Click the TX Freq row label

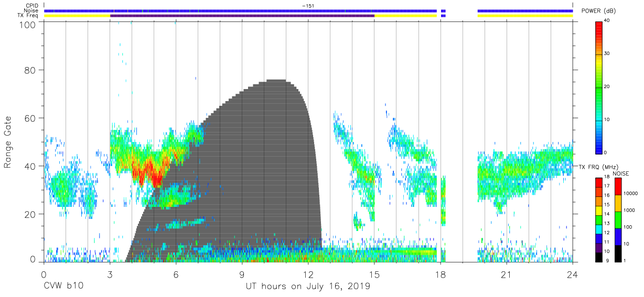tap(28, 16)
